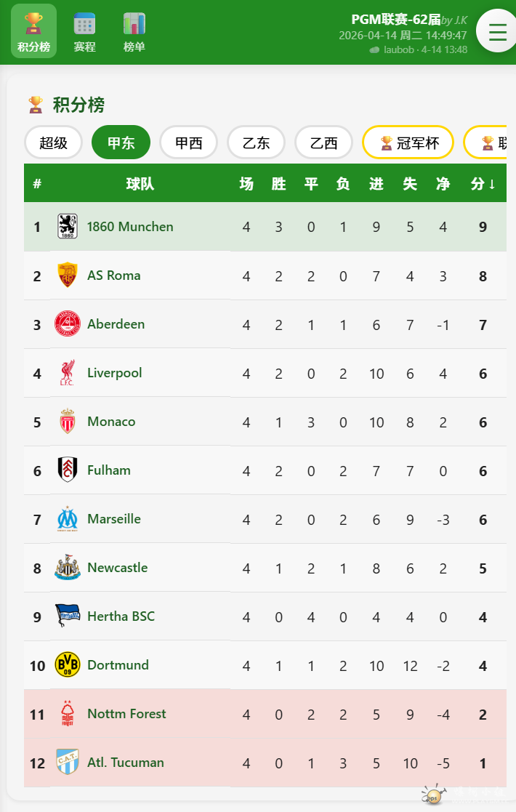
Task: Click the Marseille club logo
Action: coord(68,519)
